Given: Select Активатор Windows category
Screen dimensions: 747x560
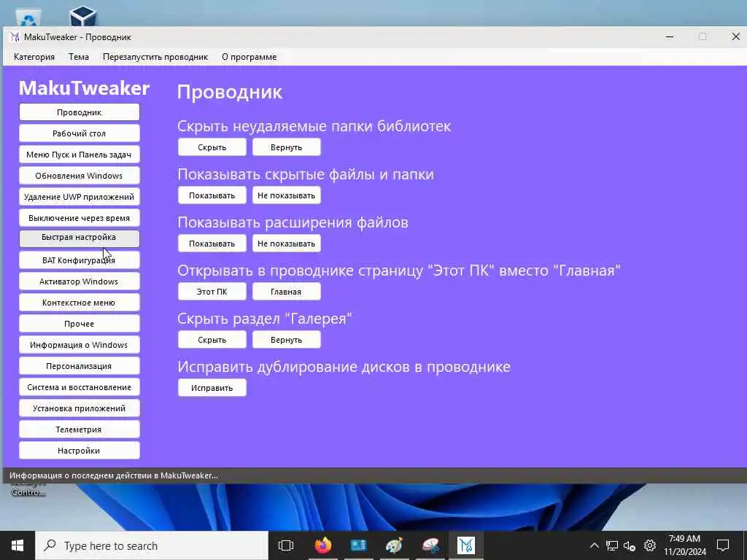Looking at the screenshot, I should point(79,281).
